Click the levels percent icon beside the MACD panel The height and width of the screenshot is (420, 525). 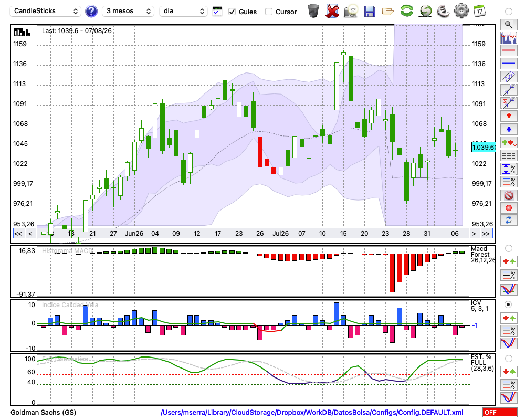(509, 275)
